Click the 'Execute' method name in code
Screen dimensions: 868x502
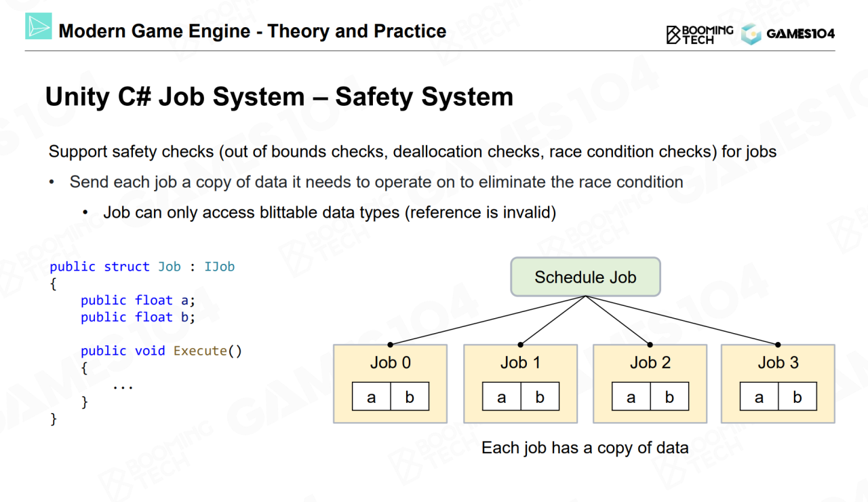point(200,351)
